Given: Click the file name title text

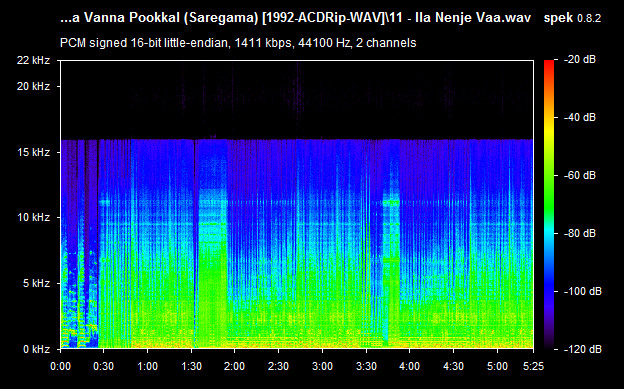Looking at the screenshot, I should click(295, 18).
